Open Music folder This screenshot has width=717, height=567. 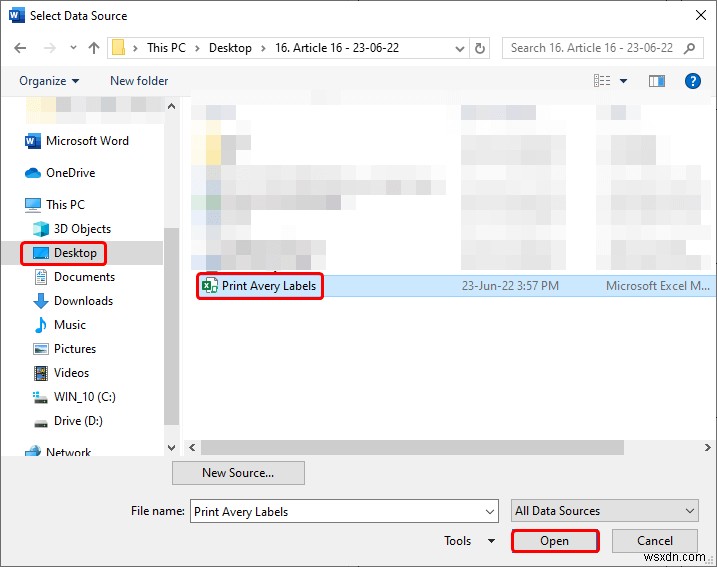(70, 325)
